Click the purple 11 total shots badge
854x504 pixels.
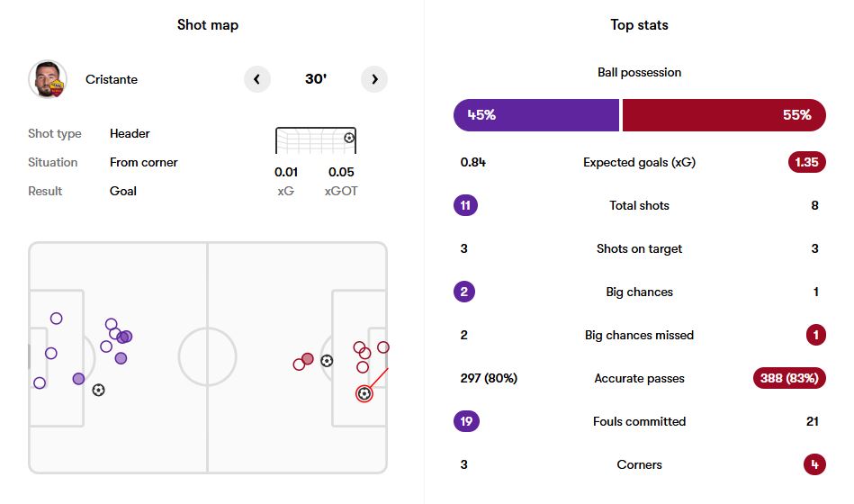coord(465,205)
